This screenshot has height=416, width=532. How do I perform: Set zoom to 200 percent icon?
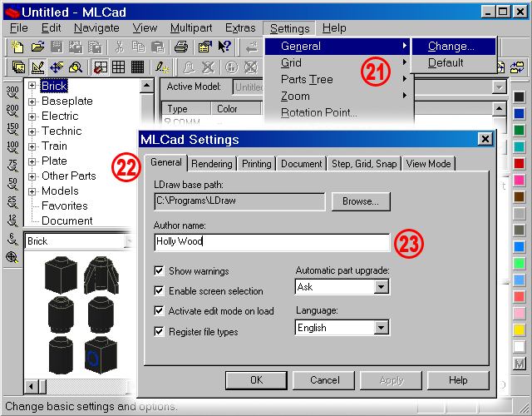[12, 111]
